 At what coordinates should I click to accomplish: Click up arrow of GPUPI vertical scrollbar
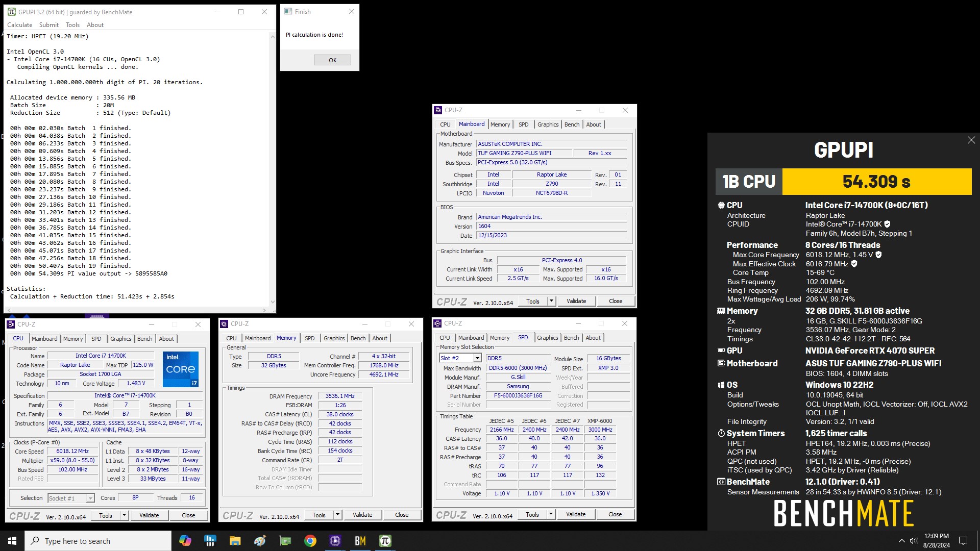point(272,36)
